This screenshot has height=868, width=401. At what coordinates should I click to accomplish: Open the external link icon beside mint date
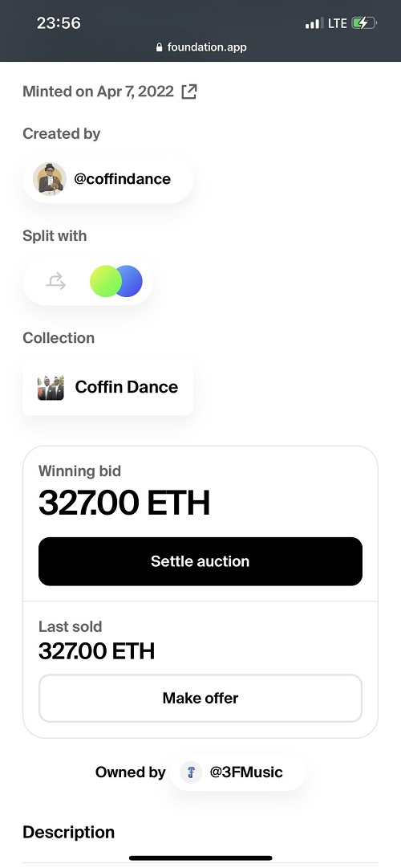189,92
